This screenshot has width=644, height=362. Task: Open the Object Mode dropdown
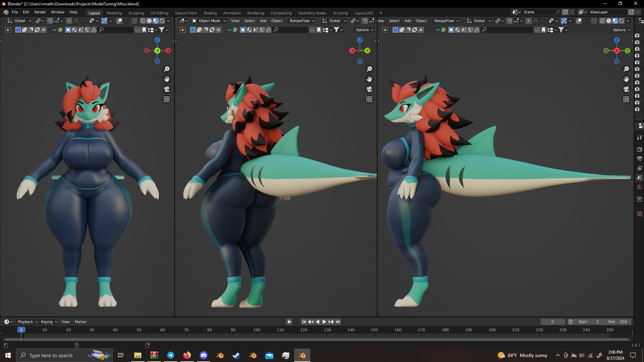tap(209, 21)
